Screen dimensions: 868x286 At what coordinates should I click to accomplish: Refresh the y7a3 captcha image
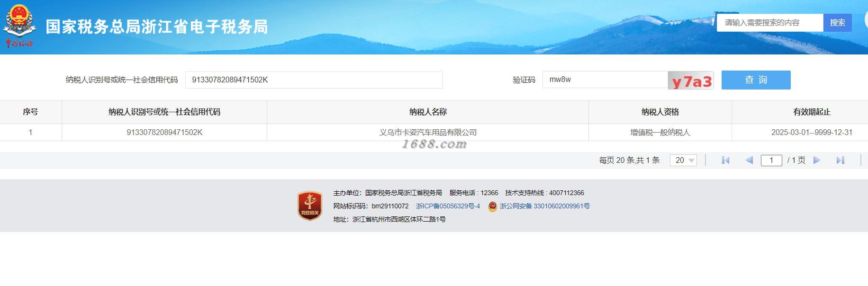point(691,80)
